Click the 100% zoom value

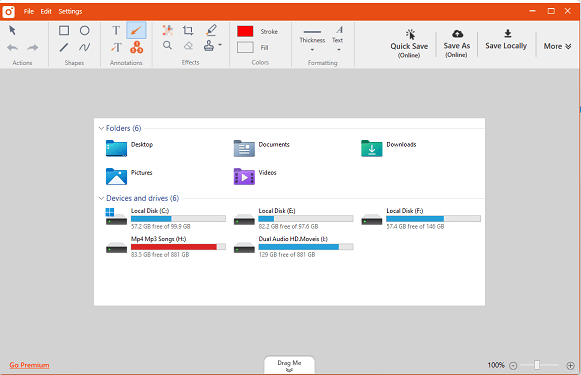pyautogui.click(x=496, y=365)
